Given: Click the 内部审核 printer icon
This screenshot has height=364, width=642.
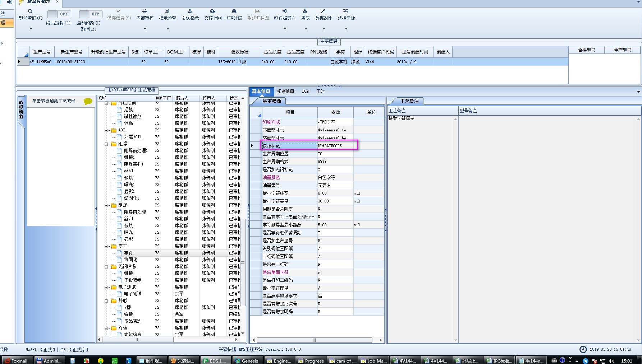Looking at the screenshot, I should click(145, 11).
